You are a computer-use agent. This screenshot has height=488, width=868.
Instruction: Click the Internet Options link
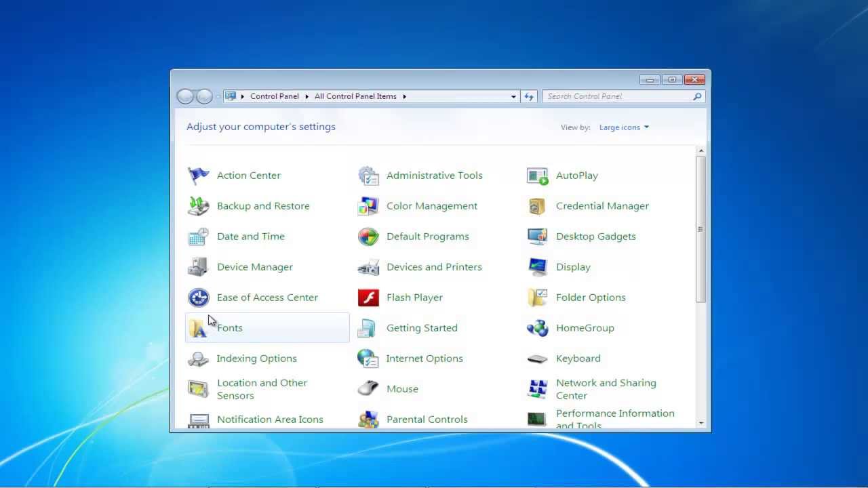pos(425,359)
